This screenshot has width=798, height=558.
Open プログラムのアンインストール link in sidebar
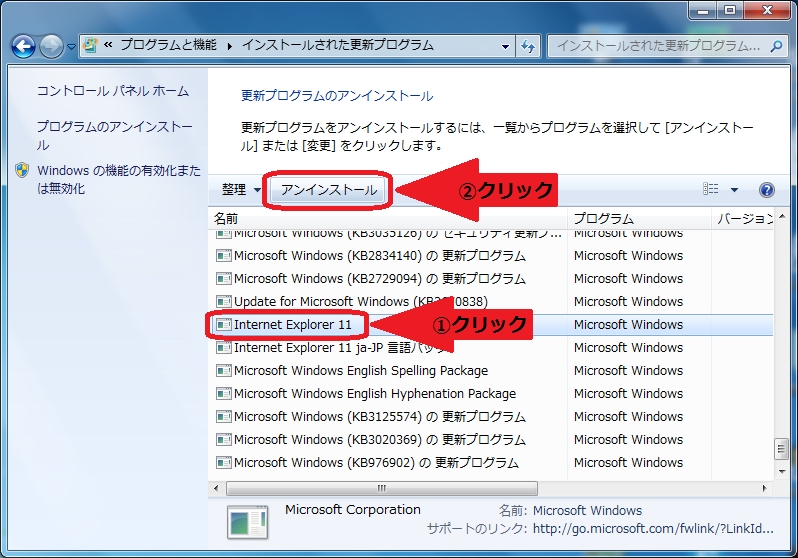click(115, 135)
